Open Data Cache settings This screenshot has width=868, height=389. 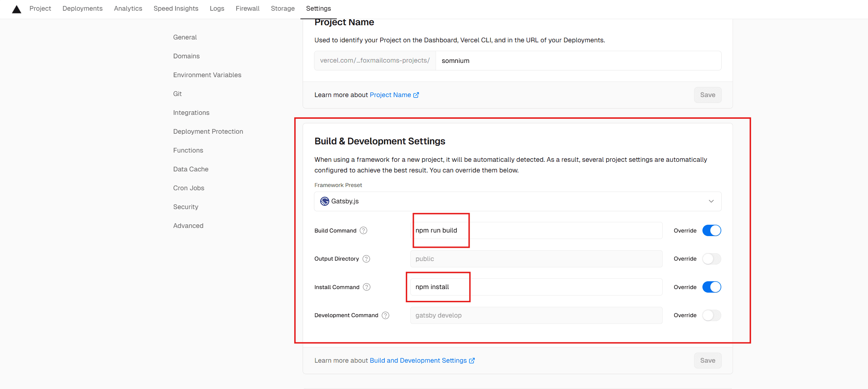191,169
